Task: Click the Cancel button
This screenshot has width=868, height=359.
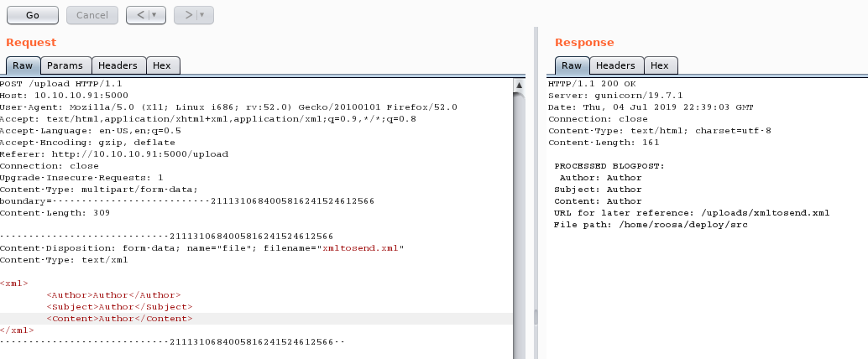Action: pos(92,15)
